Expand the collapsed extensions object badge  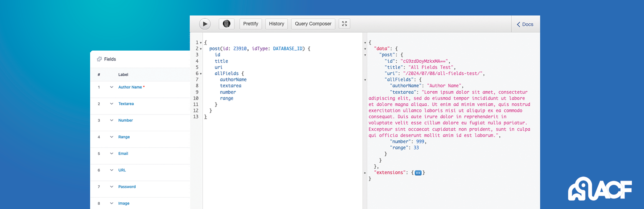pyautogui.click(x=418, y=172)
